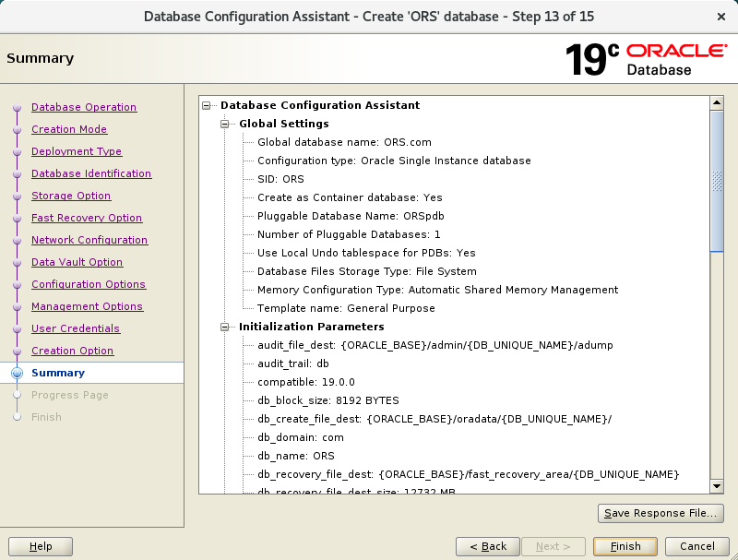Cancel the database creation wizard

pyautogui.click(x=697, y=546)
